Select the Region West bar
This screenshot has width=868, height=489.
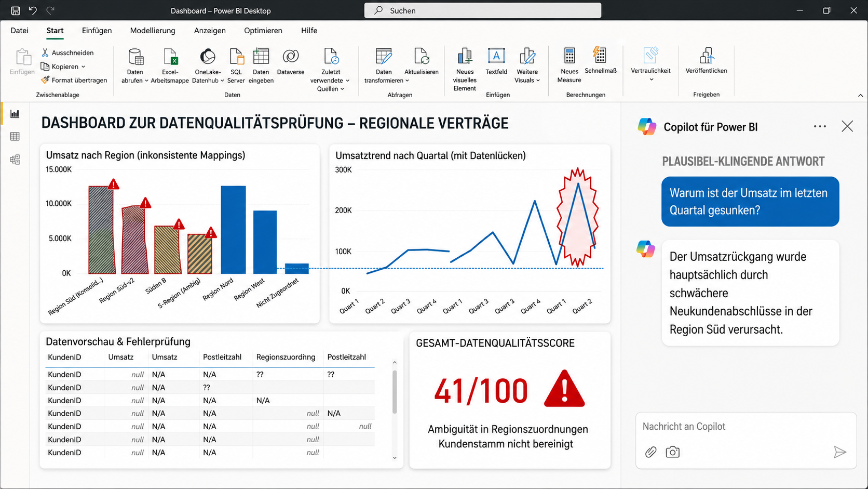(265, 242)
